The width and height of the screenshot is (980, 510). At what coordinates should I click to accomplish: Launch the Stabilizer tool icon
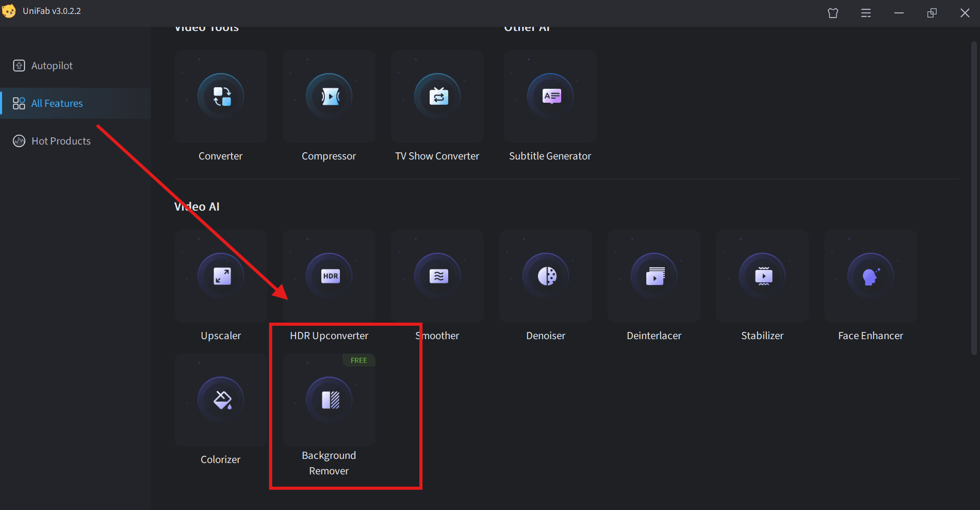tap(762, 277)
